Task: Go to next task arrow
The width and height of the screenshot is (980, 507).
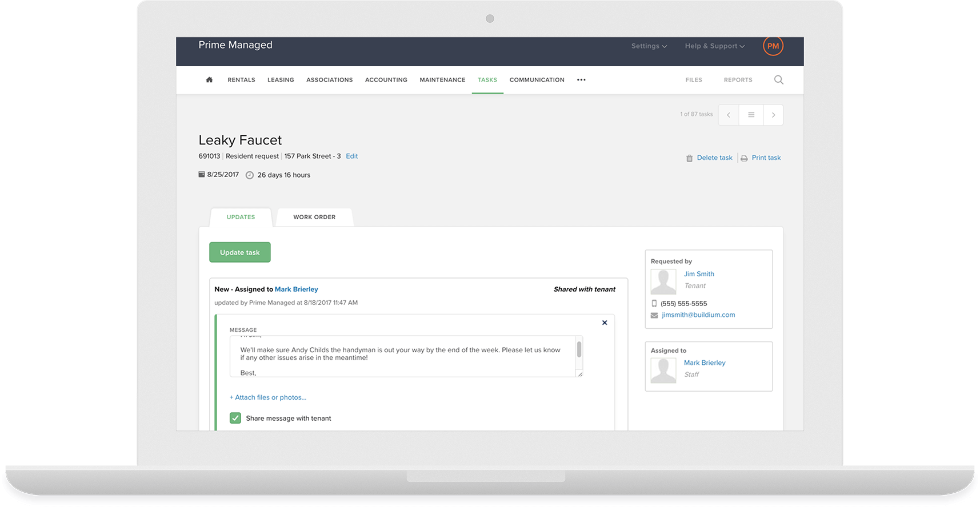Action: [x=773, y=115]
